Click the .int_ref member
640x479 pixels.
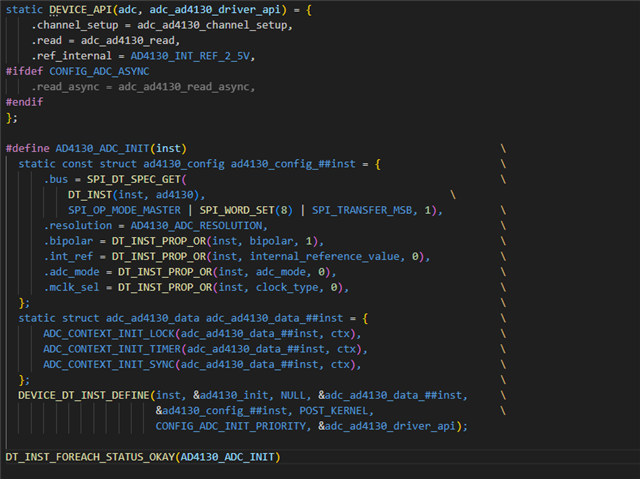pyautogui.click(x=69, y=257)
